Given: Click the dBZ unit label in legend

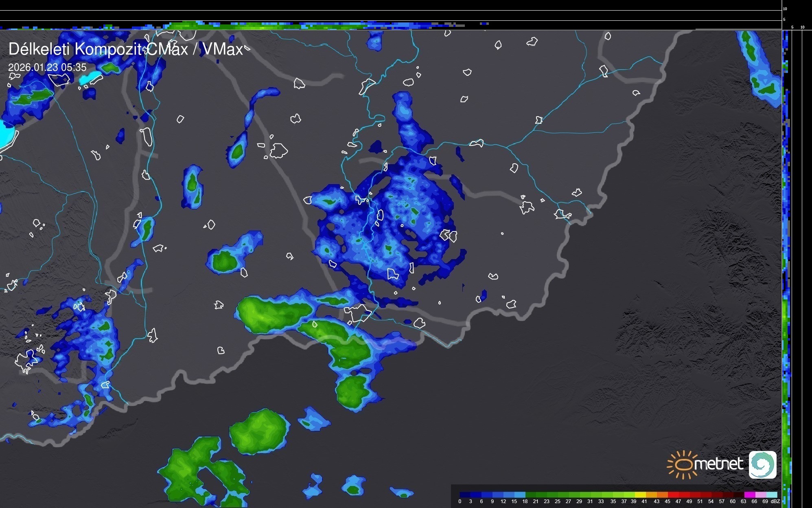Looking at the screenshot, I should pyautogui.click(x=775, y=501).
